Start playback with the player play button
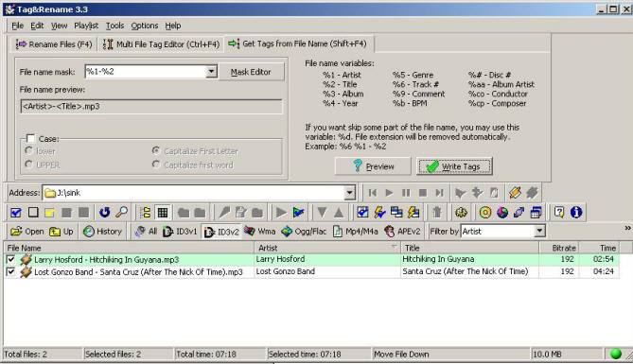The width and height of the screenshot is (633, 364). pyautogui.click(x=389, y=193)
